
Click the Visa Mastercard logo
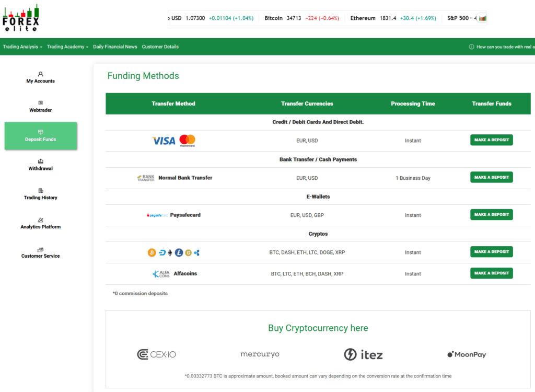click(172, 140)
